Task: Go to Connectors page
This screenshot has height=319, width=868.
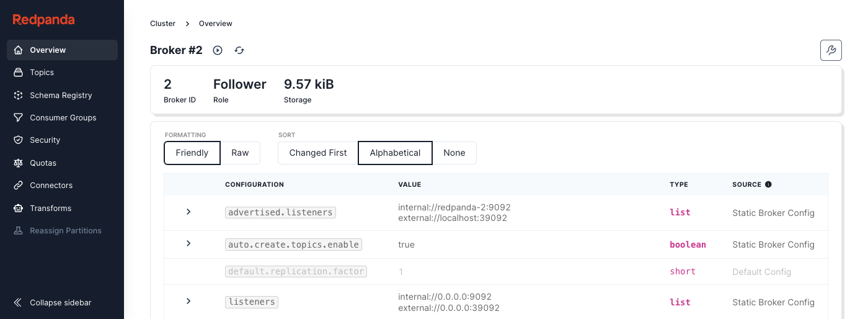Action: click(51, 186)
